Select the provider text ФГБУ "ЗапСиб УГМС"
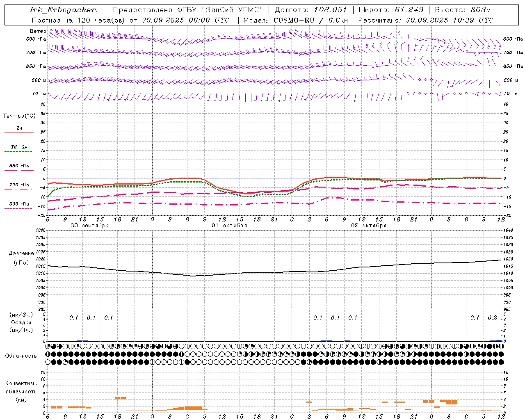525x420 pixels. coord(220,10)
